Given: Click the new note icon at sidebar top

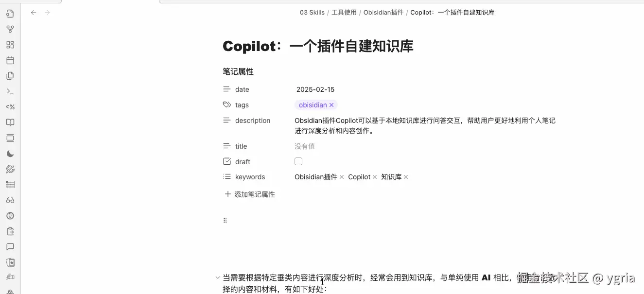Looking at the screenshot, I should pyautogui.click(x=10, y=13).
